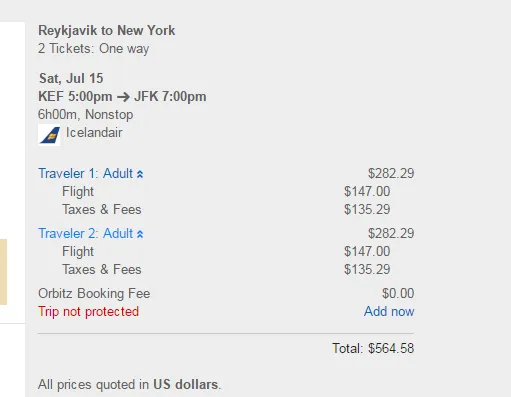
Task: Click the US dollars currency note
Action: click(x=186, y=385)
